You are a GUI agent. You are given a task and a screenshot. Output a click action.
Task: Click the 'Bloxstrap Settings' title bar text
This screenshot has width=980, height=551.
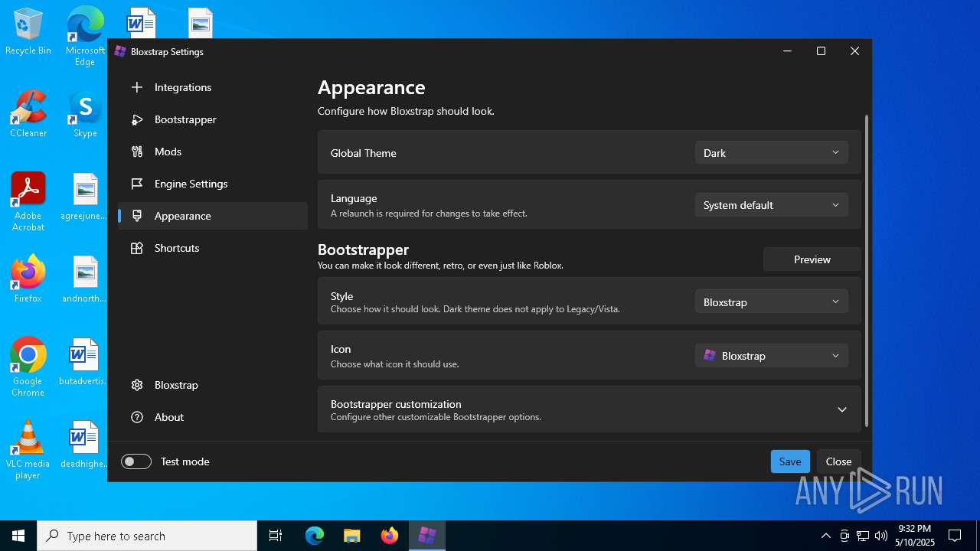(167, 51)
